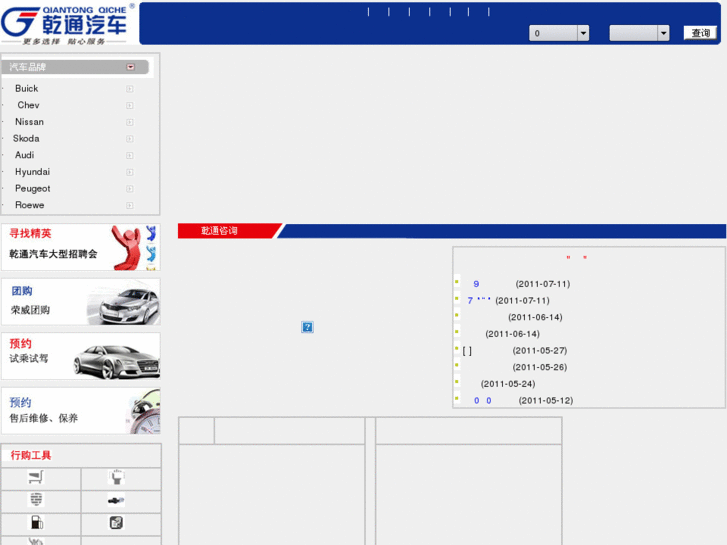727x545 pixels.
Task: Open the car seat tool icon
Action: coord(117,477)
